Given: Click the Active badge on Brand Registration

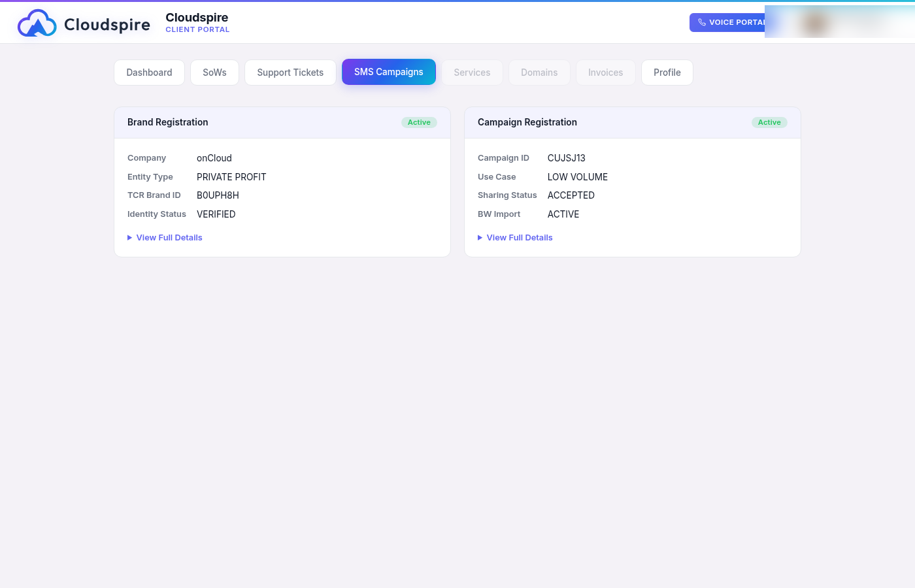Looking at the screenshot, I should point(419,122).
